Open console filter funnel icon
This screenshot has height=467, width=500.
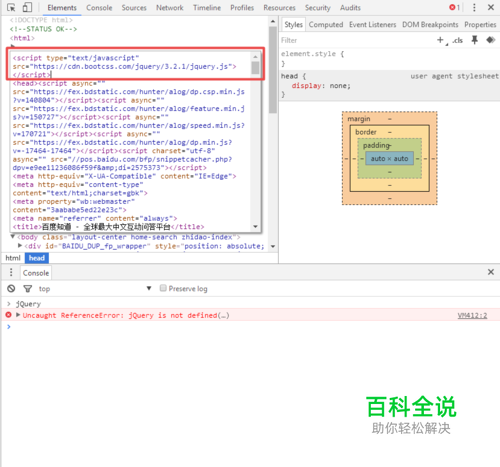28,288
